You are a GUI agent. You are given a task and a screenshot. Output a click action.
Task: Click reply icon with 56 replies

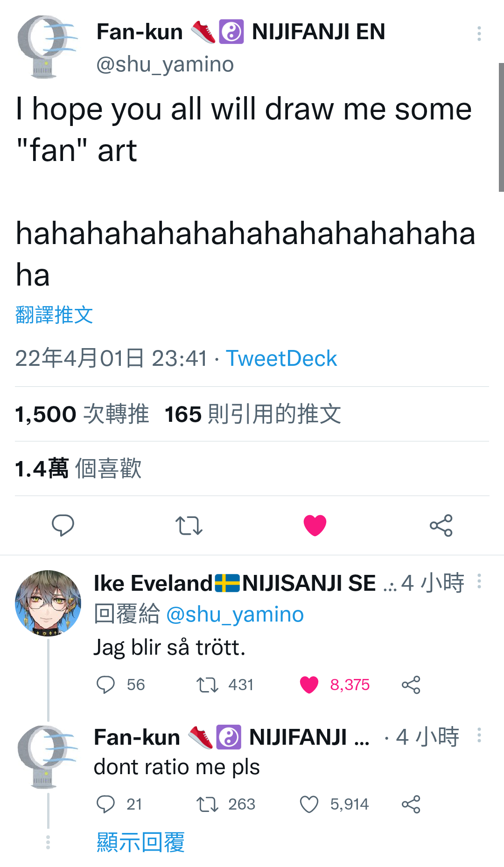tap(105, 685)
